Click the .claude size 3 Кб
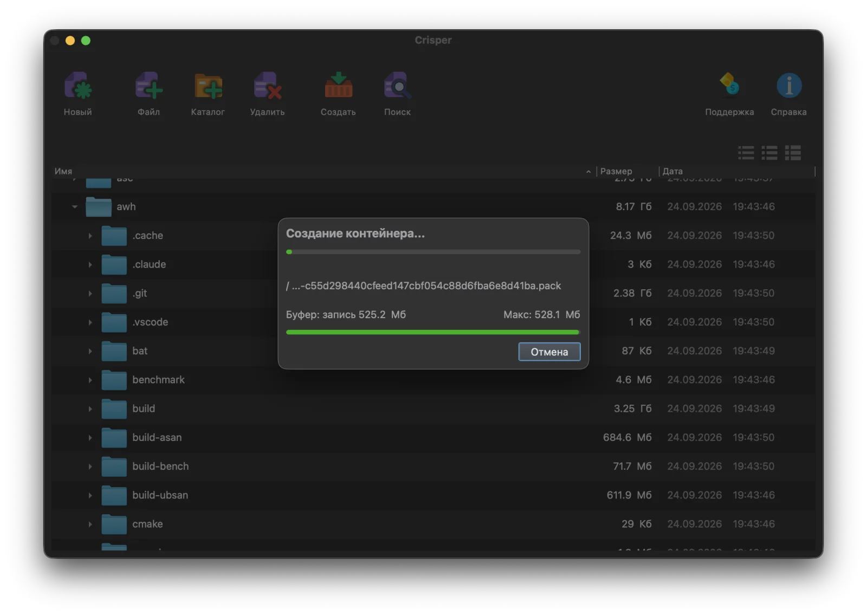 (639, 264)
